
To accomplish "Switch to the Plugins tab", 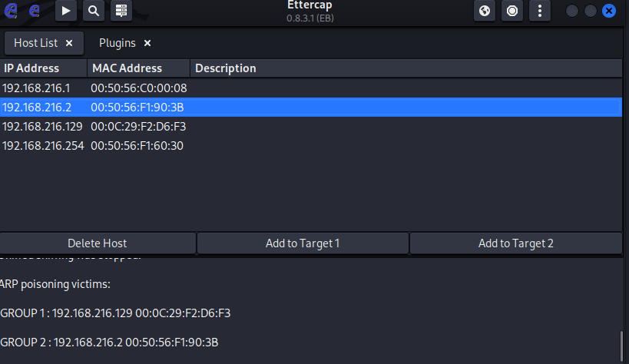I will pos(117,43).
